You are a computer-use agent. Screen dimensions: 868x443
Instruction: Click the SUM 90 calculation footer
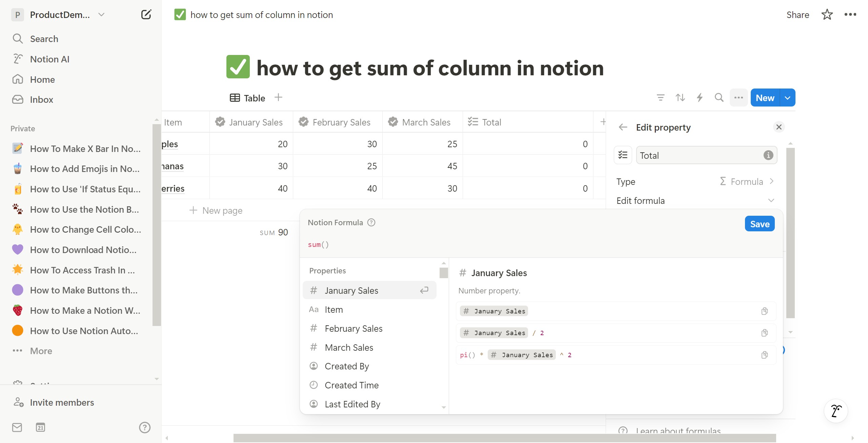pyautogui.click(x=274, y=232)
